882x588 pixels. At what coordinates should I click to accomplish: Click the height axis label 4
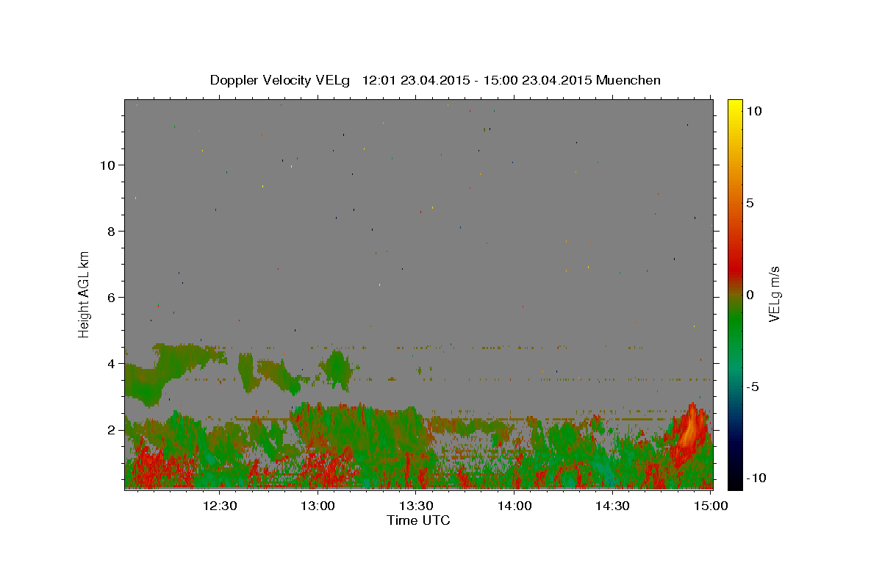[x=112, y=363]
